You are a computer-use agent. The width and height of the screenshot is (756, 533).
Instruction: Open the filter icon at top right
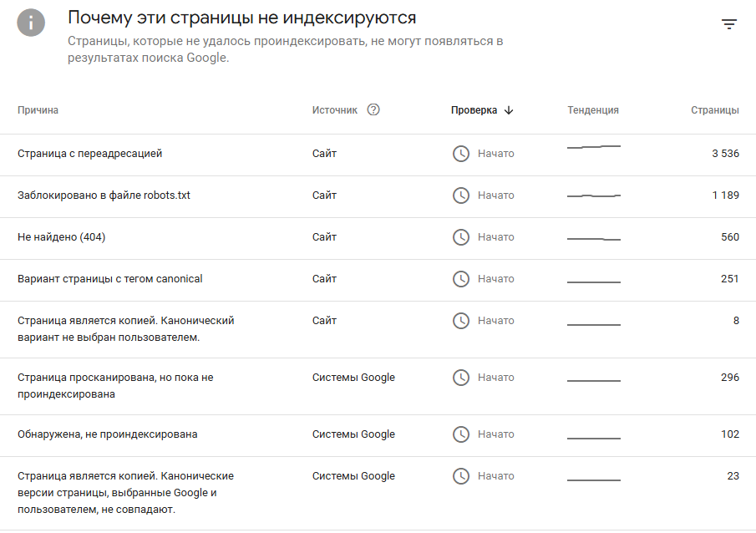point(729,24)
